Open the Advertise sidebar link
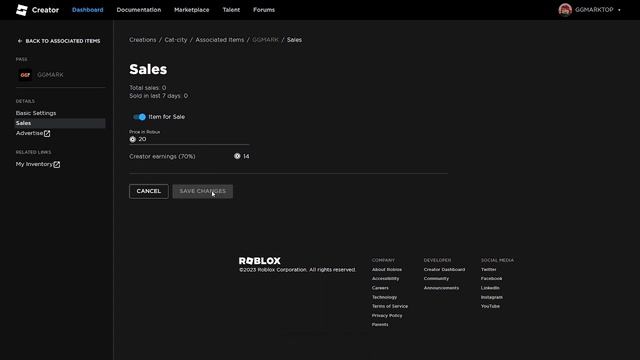Image resolution: width=640 pixels, height=360 pixels. pos(29,133)
